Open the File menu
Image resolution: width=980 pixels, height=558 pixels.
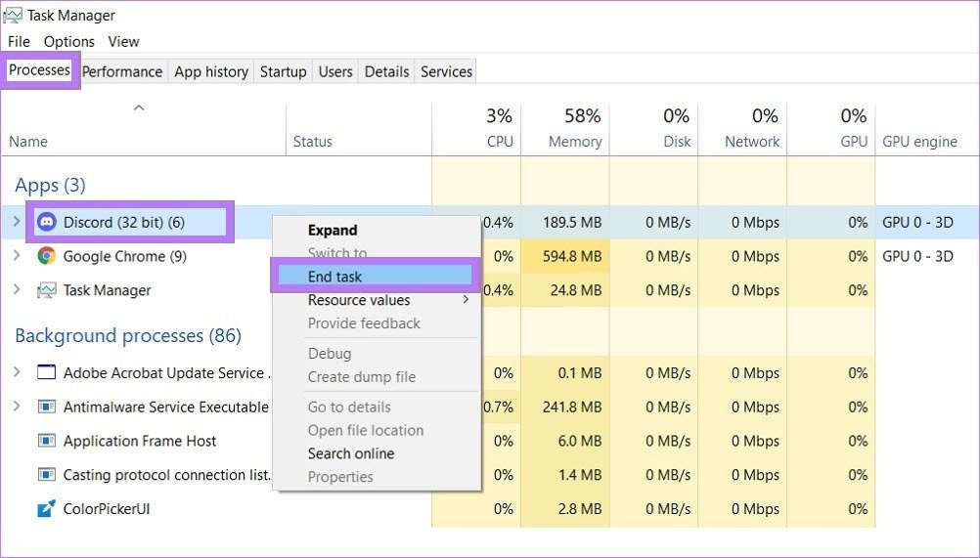point(19,42)
